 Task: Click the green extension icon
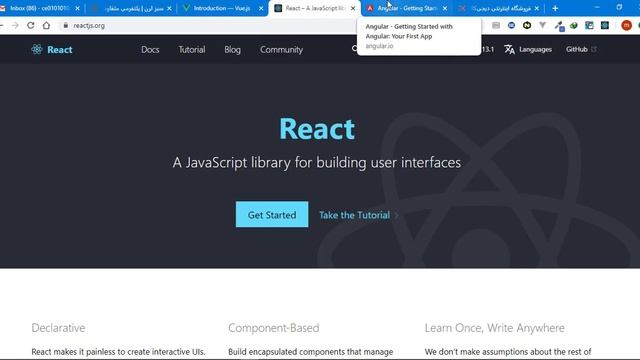574,25
